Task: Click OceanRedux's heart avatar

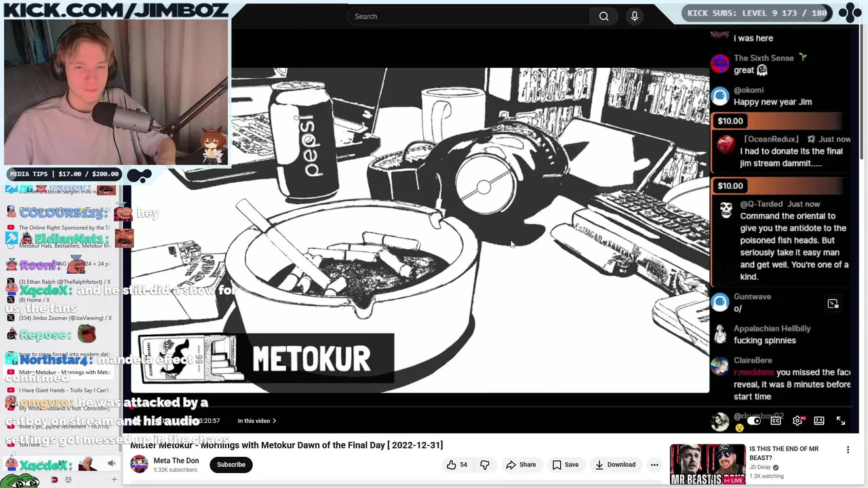Action: pyautogui.click(x=726, y=144)
